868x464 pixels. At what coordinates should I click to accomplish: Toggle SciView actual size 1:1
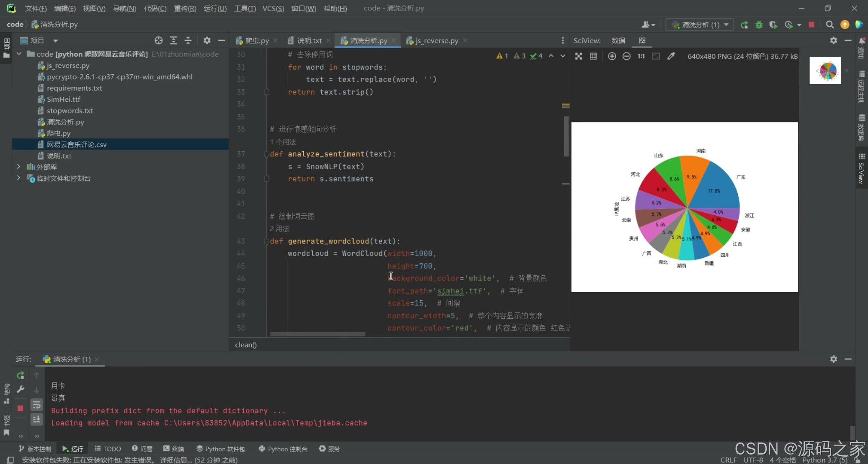click(641, 56)
